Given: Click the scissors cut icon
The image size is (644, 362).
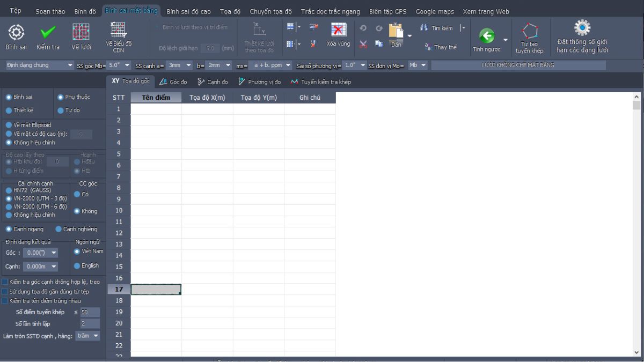Looking at the screenshot, I should [363, 45].
